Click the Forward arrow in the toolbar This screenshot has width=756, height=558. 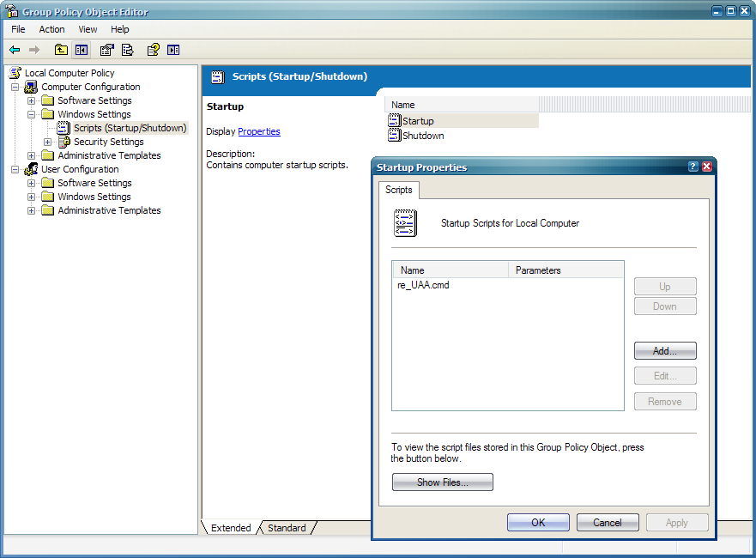[34, 50]
